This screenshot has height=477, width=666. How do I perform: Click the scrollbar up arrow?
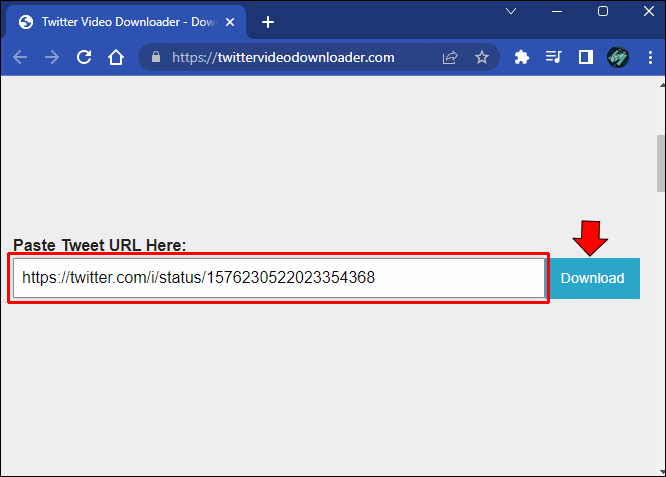click(x=662, y=85)
